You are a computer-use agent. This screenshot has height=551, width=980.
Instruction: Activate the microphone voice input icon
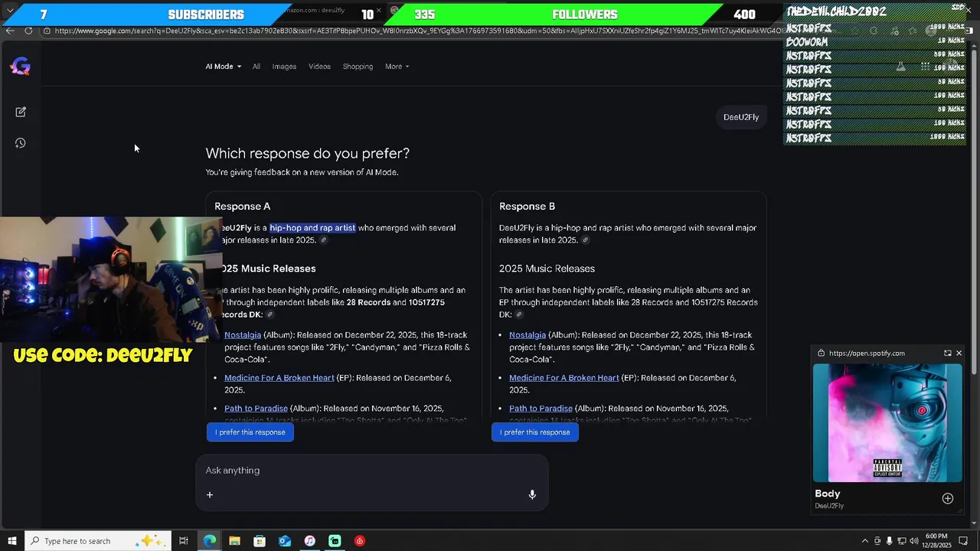(x=532, y=494)
